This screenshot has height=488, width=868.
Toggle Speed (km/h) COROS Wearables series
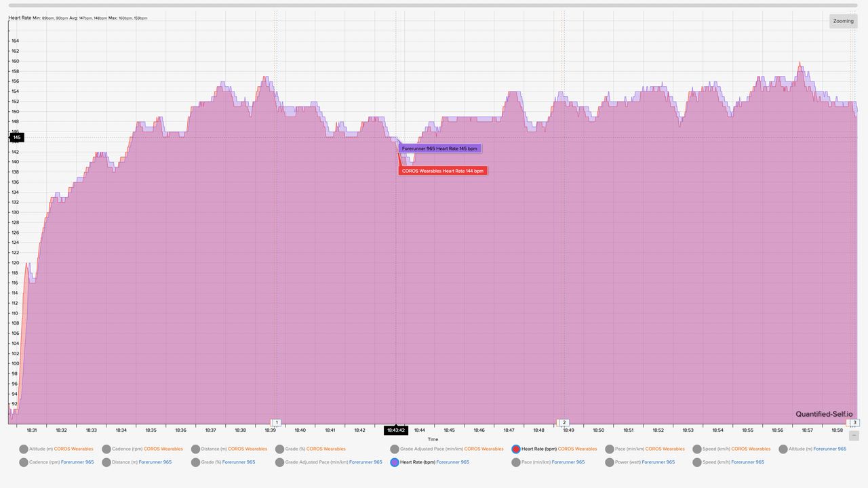coord(731,449)
